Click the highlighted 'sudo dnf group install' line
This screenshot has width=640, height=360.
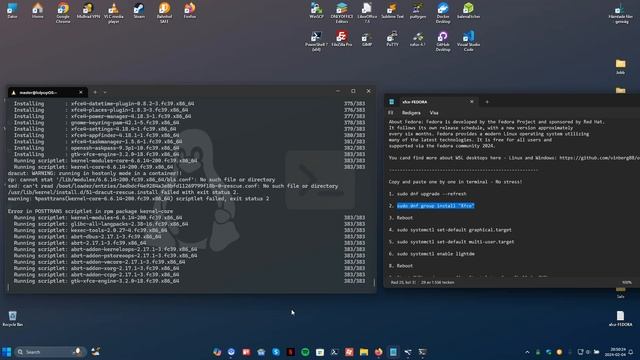436,206
